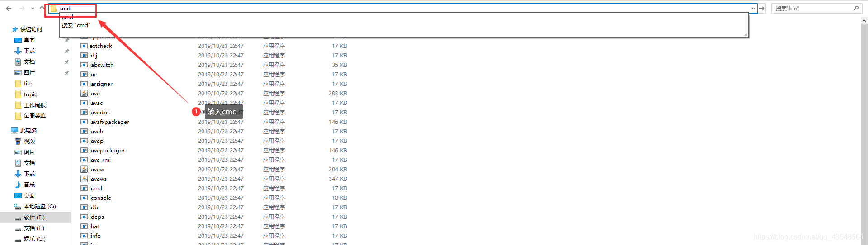Open 音乐 under This PC
Screen dimensions: 868x245
29,185
